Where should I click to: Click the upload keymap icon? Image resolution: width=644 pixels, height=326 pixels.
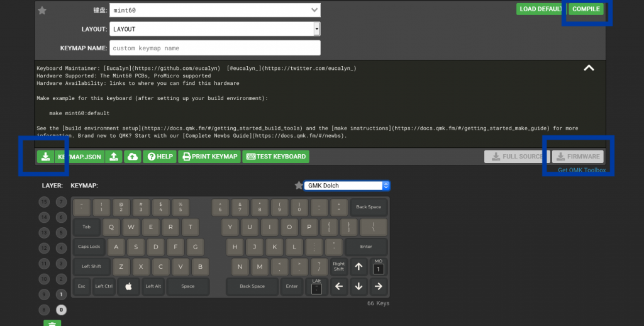pos(113,157)
